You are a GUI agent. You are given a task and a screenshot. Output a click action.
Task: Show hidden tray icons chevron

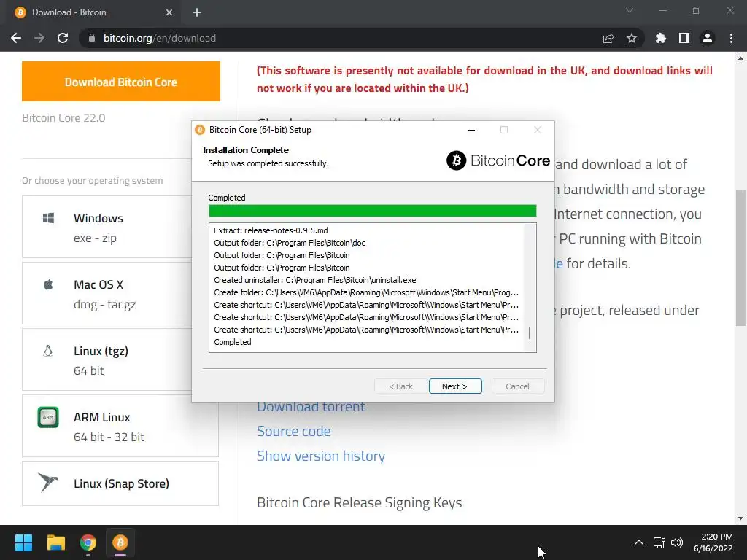[639, 542]
